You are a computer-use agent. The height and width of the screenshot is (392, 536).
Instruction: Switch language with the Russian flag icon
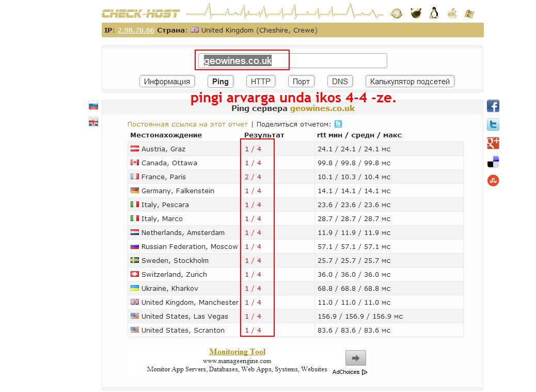click(93, 105)
